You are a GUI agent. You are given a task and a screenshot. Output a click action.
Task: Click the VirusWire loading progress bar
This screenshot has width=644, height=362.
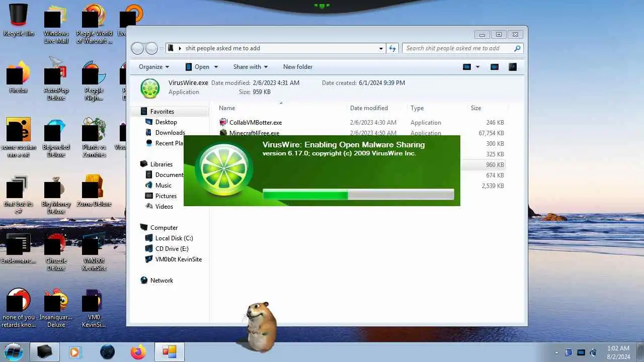point(358,195)
